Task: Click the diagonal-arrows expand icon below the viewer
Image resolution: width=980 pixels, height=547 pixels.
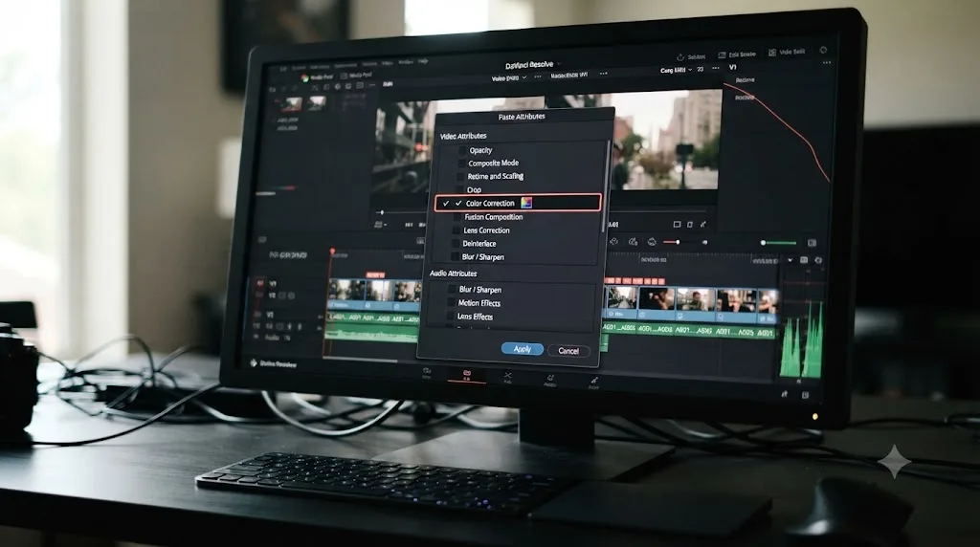Action: pos(703,224)
